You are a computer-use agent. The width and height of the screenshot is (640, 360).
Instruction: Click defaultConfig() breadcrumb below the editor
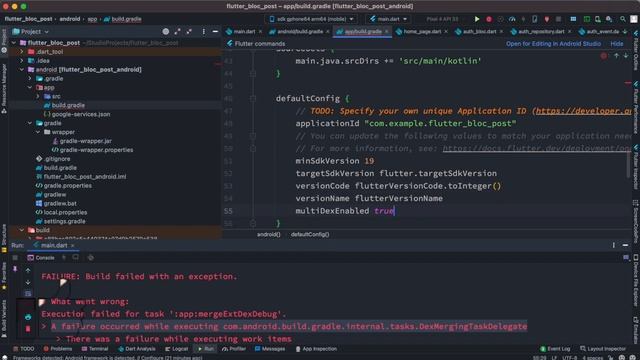[310, 235]
